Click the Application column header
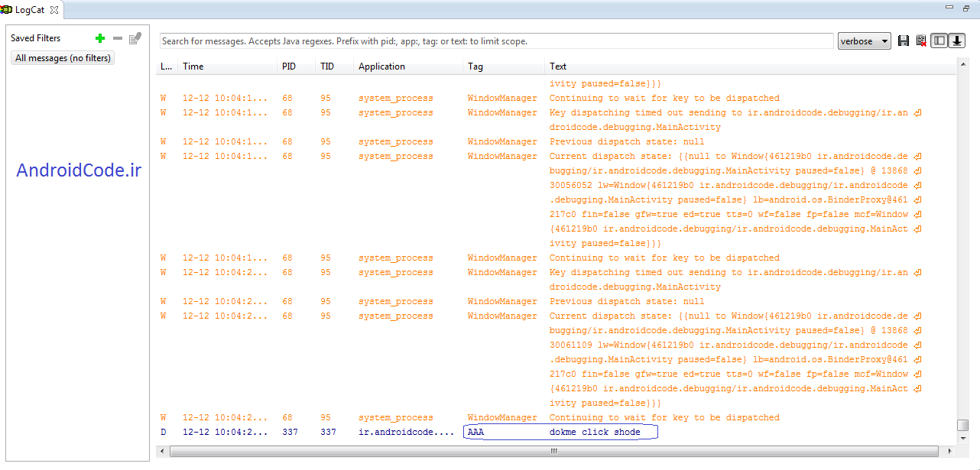980x470 pixels. [x=381, y=66]
